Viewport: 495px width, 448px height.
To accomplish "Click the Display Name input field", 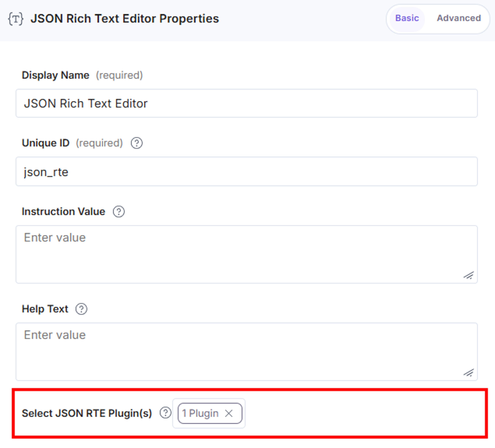I will coord(246,103).
